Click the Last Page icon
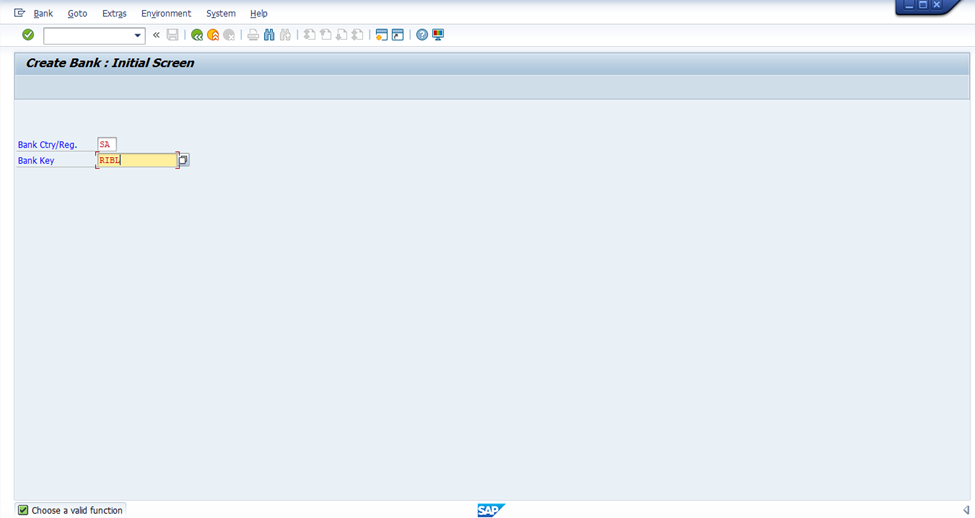975x518 pixels. point(358,35)
